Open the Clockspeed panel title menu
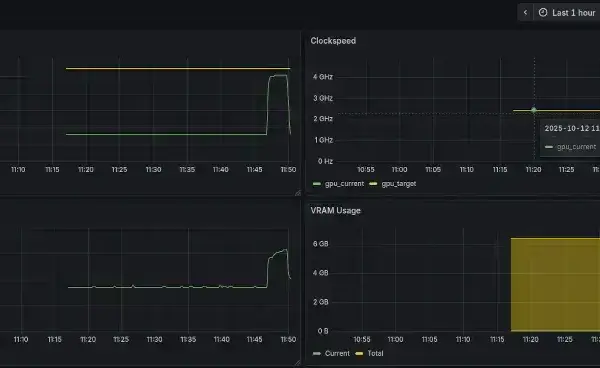 tap(333, 41)
